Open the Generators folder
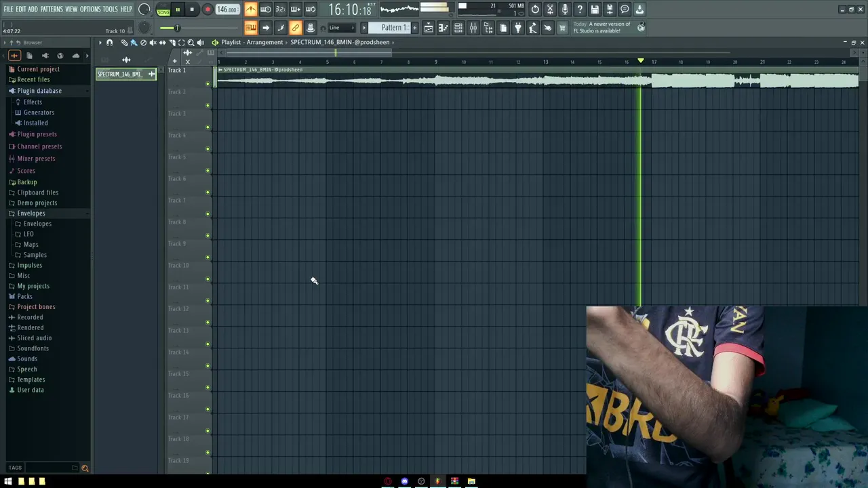The image size is (868, 488). [39, 113]
